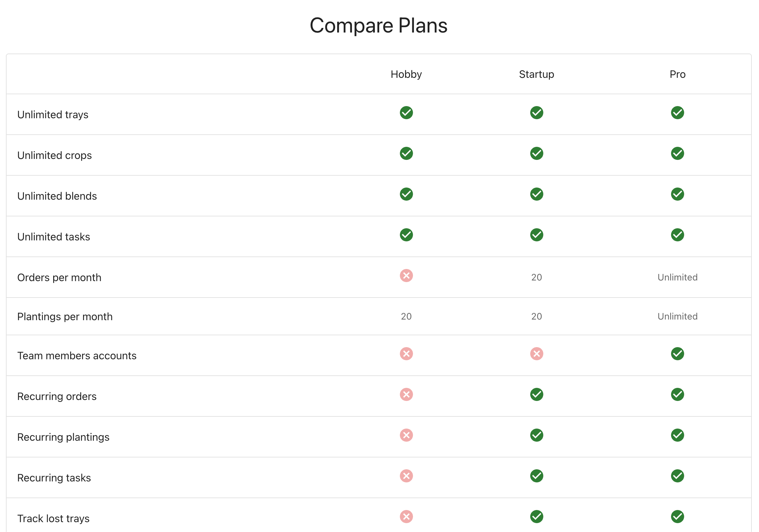
Task: Click the Startup 20 value for Orders per month
Action: pos(536,277)
